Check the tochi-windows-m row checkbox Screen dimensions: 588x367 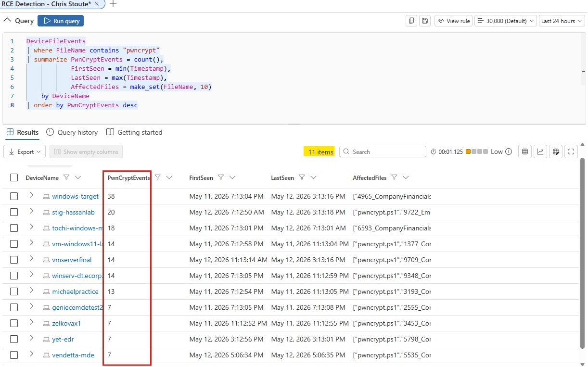pos(14,228)
